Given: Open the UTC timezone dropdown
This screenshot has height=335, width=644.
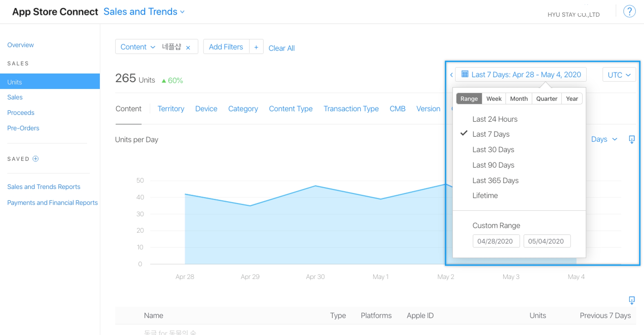Looking at the screenshot, I should (619, 75).
